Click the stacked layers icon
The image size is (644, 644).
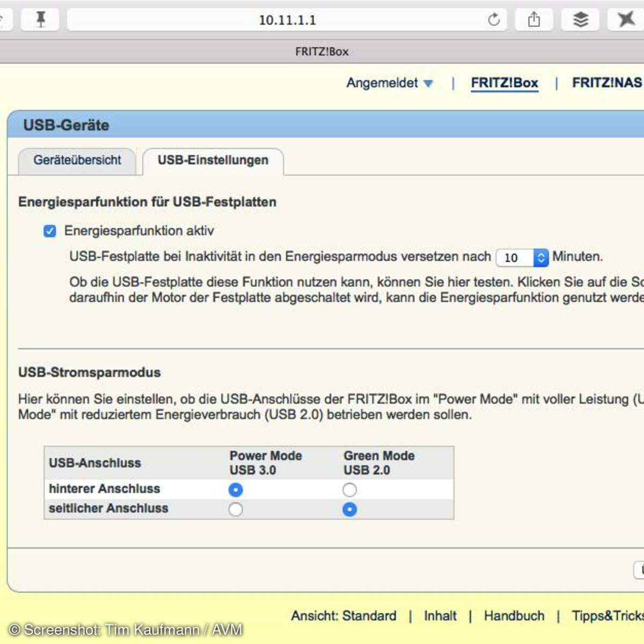click(580, 20)
